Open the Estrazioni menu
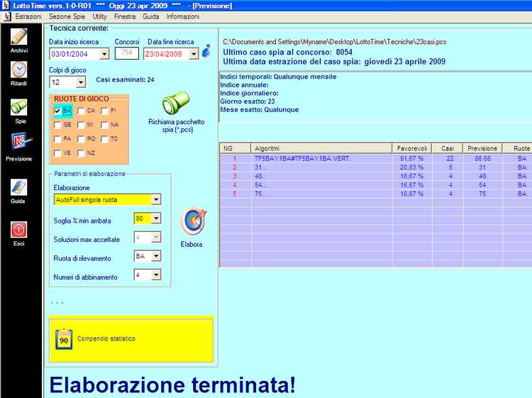Viewport: 532px width, 398px height. tap(28, 16)
